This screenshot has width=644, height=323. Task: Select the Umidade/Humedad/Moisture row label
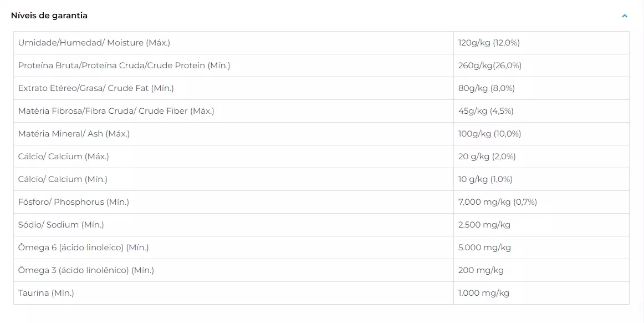[94, 43]
